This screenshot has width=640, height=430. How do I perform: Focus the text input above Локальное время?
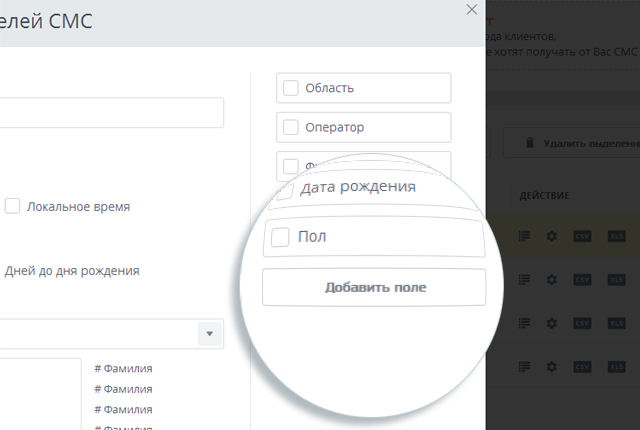pos(111,112)
